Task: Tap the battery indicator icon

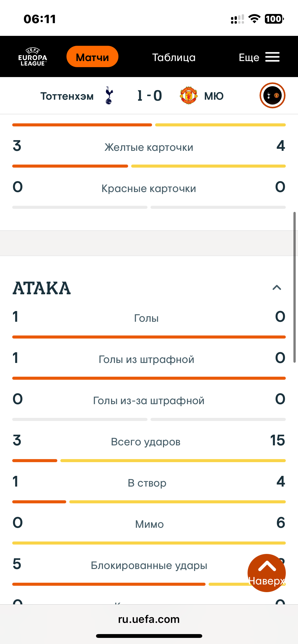Action: [274, 19]
